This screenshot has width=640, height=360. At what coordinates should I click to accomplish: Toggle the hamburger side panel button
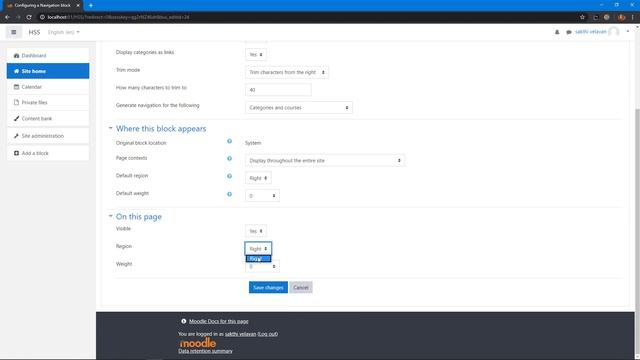point(13,32)
